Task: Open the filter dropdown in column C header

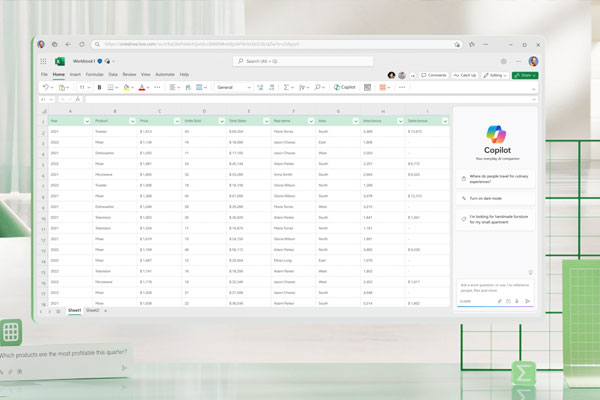Action: point(177,121)
